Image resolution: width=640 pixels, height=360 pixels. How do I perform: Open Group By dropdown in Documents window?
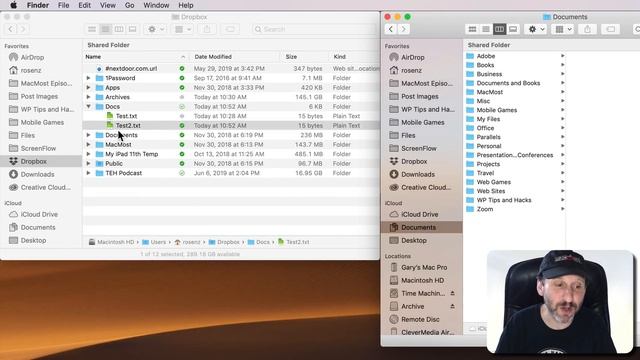(x=563, y=29)
